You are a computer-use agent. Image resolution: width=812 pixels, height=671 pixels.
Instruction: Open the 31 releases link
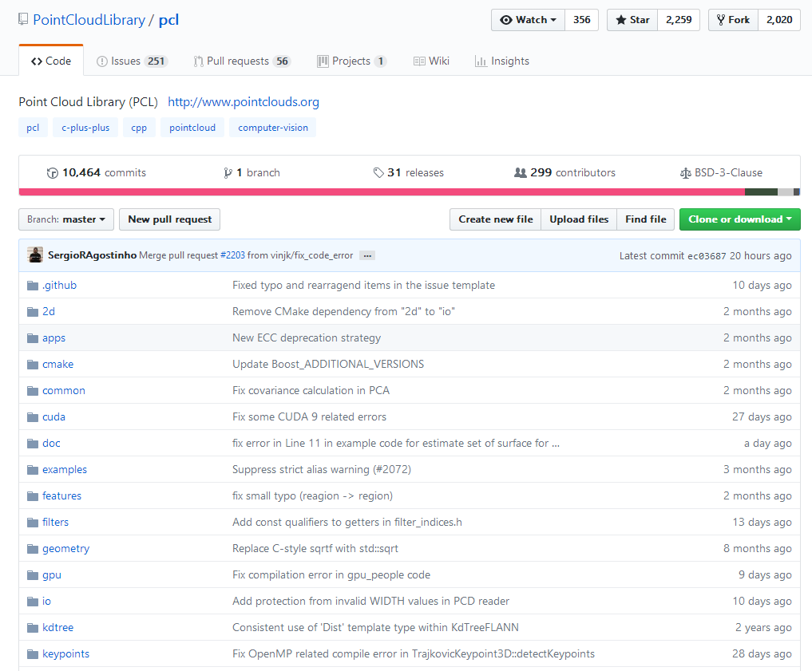click(408, 173)
